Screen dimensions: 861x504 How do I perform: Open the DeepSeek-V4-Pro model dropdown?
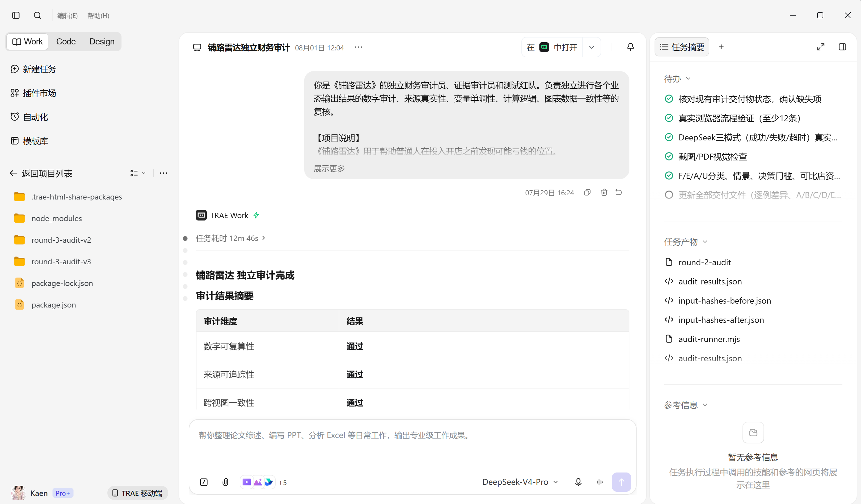(520, 482)
